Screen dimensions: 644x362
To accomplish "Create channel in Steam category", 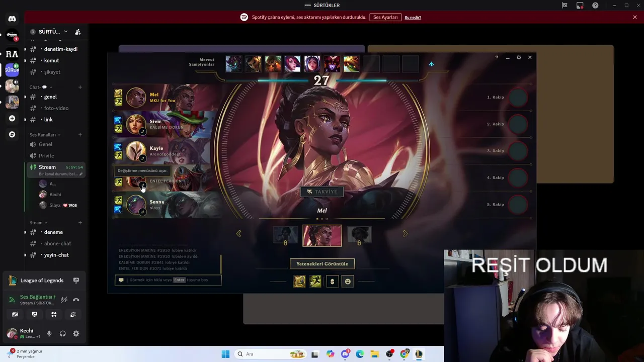I will click(x=80, y=223).
